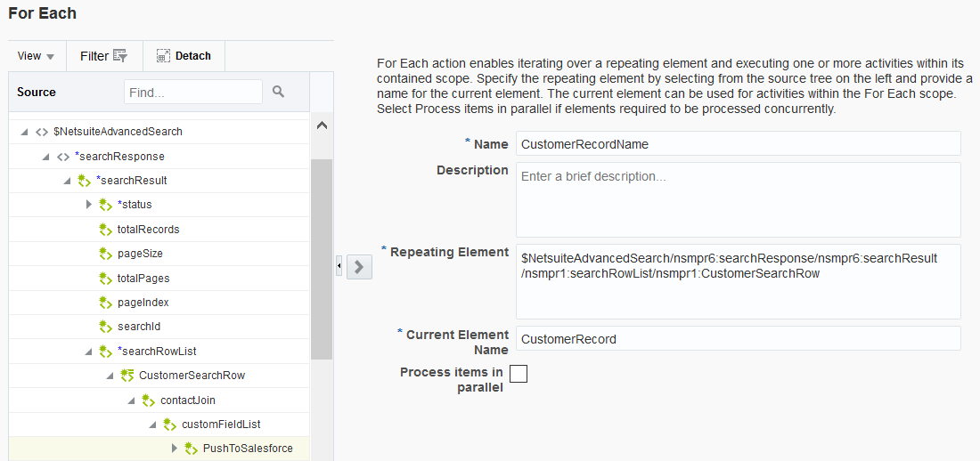Expand the PushToSalesforce tree node

(175, 449)
